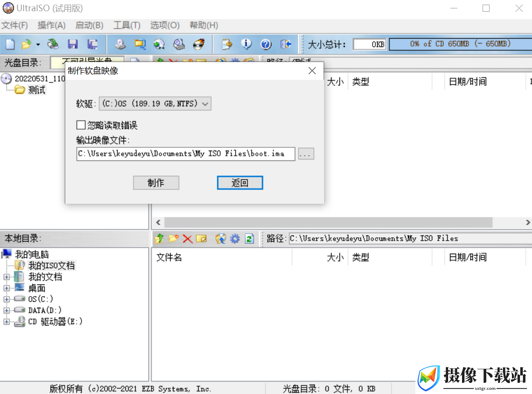
Task: Open the 软驱 drive dropdown
Action: (x=155, y=104)
